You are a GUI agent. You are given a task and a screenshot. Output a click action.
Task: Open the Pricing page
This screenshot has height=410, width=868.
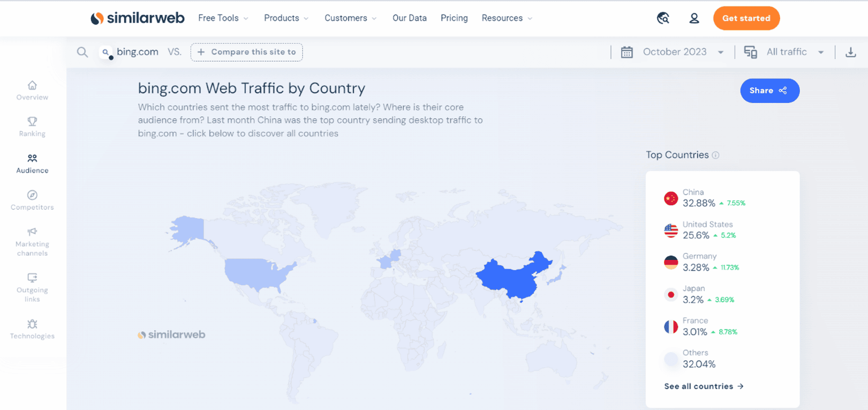tap(454, 18)
